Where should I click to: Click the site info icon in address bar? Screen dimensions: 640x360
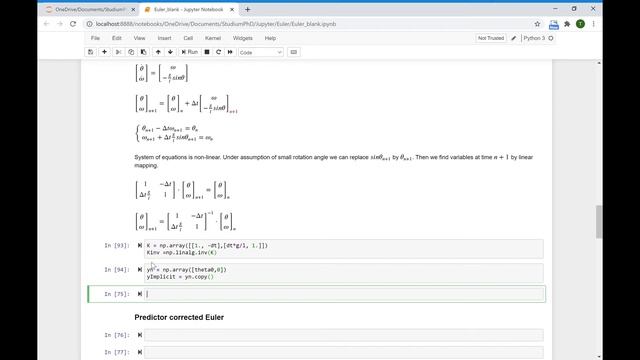click(89, 24)
